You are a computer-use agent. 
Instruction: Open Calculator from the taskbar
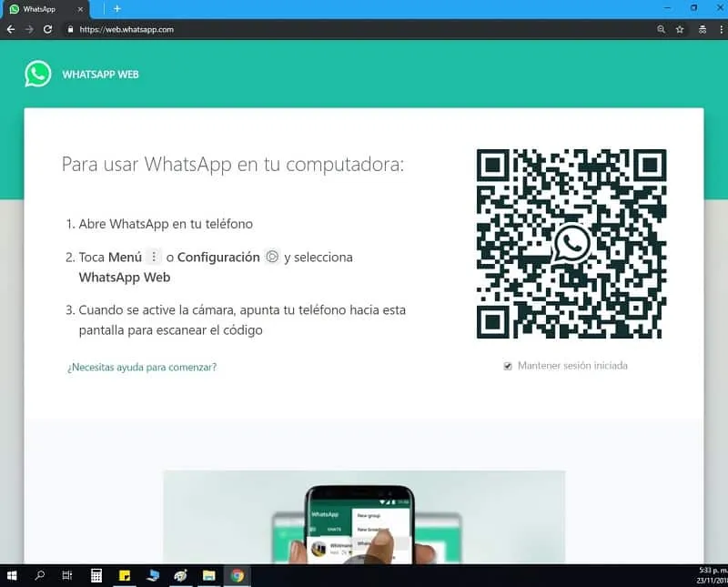point(96,575)
